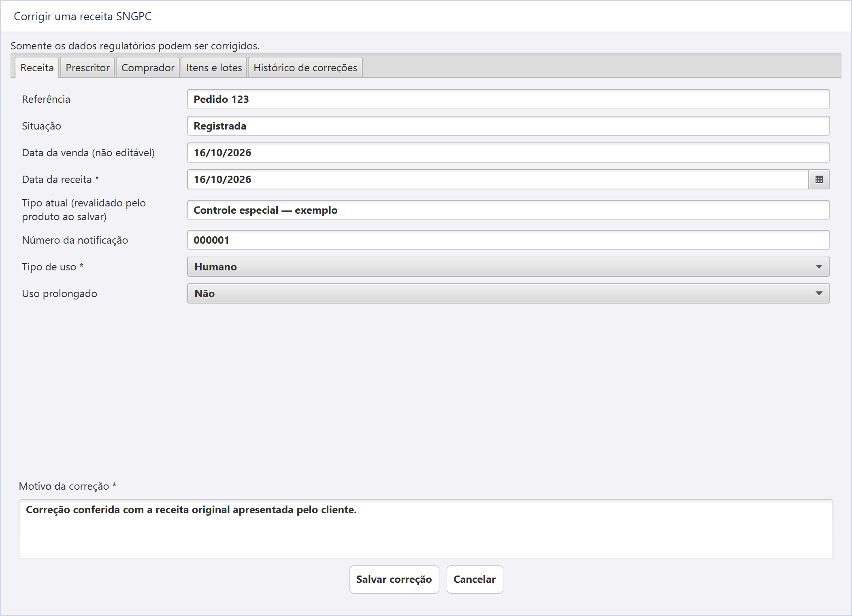Click the Corrigir uma receita SNGPC title

(x=83, y=16)
